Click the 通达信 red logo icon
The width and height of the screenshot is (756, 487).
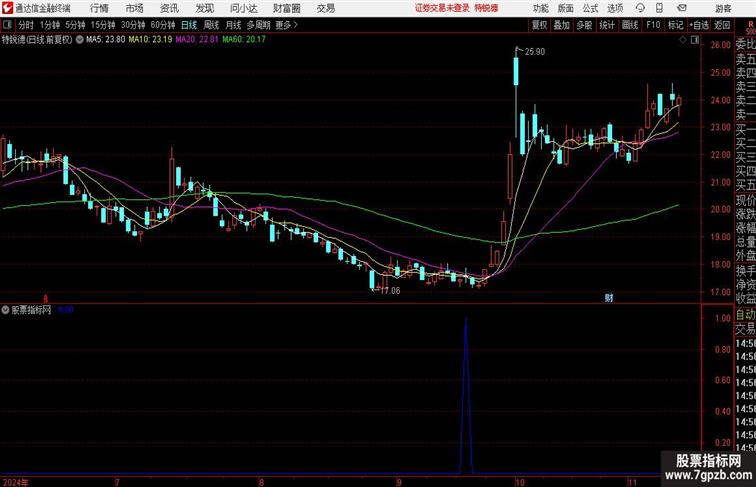[x=7, y=8]
